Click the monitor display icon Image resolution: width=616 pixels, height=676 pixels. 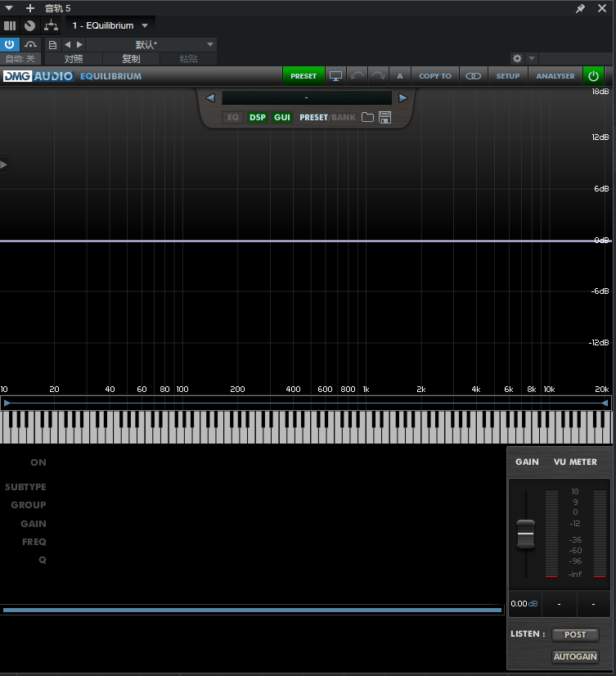(x=335, y=76)
